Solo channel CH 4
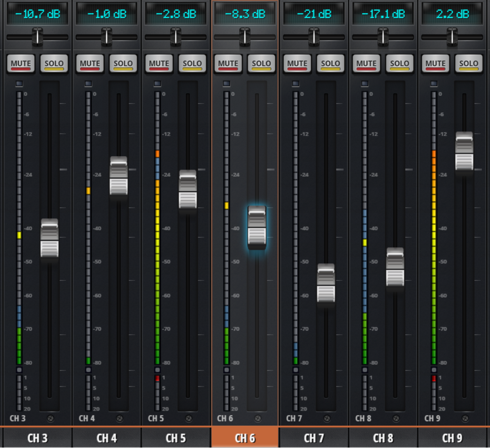Viewport: 490px width, 448px height. pos(123,63)
